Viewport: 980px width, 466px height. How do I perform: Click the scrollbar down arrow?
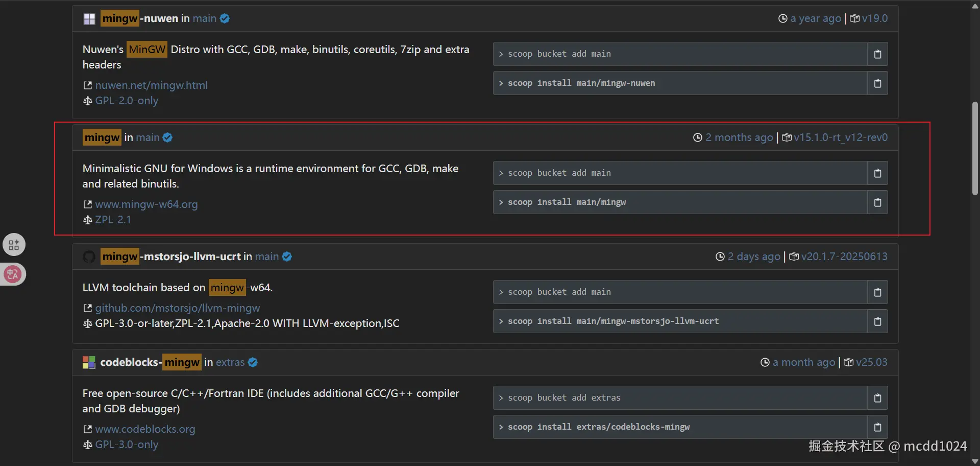[x=975, y=461]
